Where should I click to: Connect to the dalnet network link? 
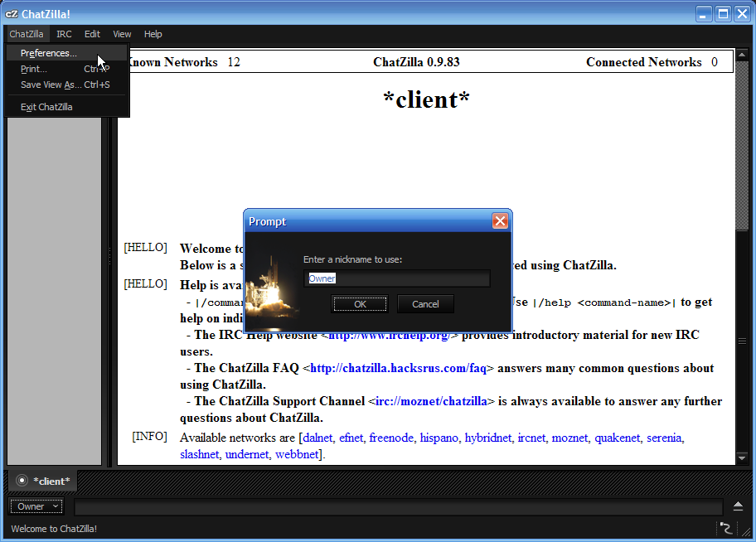click(x=317, y=438)
